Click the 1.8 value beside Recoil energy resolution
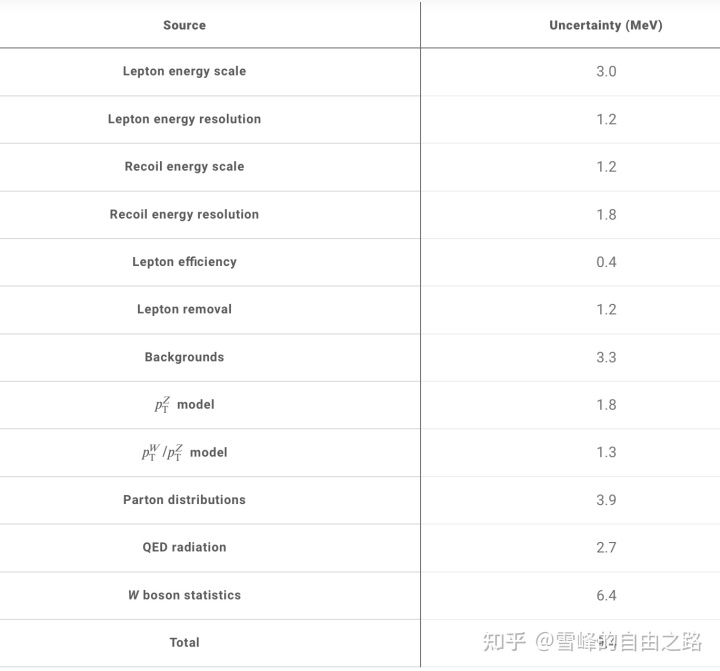Viewport: 720px width, 671px height. [x=606, y=214]
